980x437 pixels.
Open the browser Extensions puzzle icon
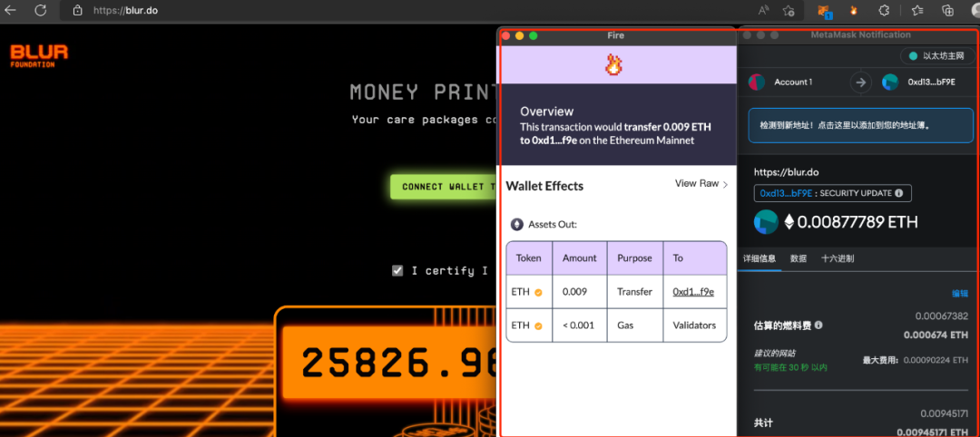pos(884,10)
